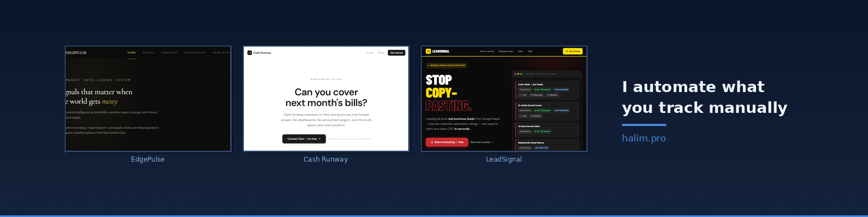Viewport: 868px width, 217px height.
Task: Open Privacy link on Cash Runway
Action: pyautogui.click(x=370, y=53)
